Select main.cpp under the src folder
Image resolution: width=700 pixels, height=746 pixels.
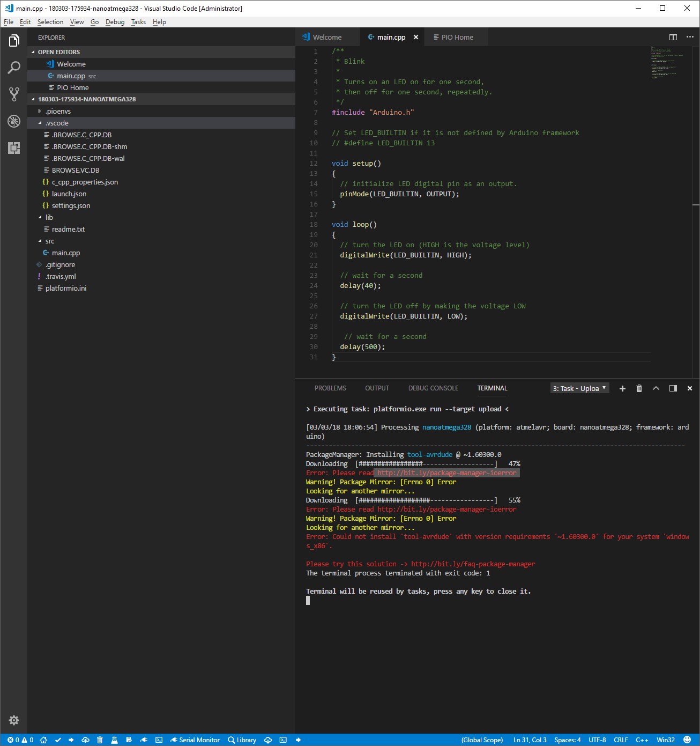pyautogui.click(x=161, y=253)
